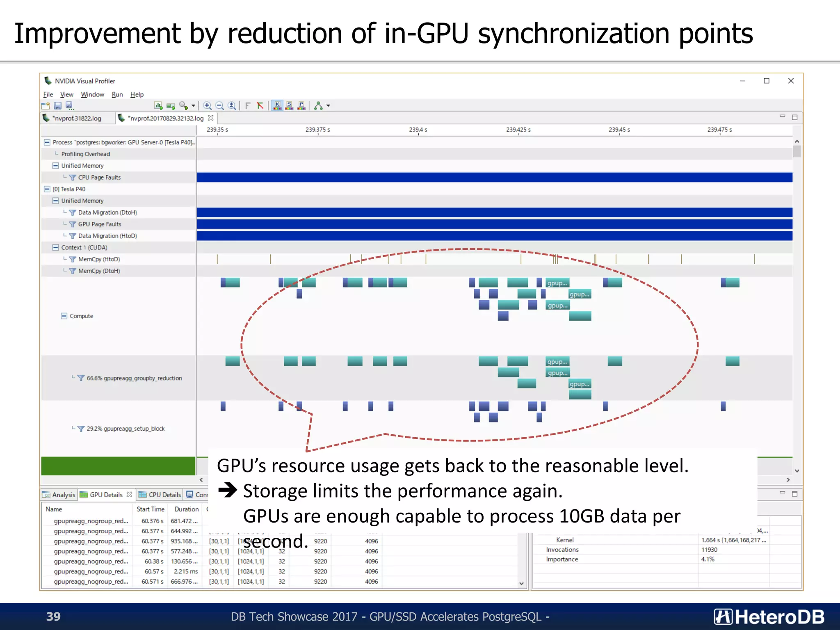Click filter icon beside CPU Page Faults

[73, 178]
